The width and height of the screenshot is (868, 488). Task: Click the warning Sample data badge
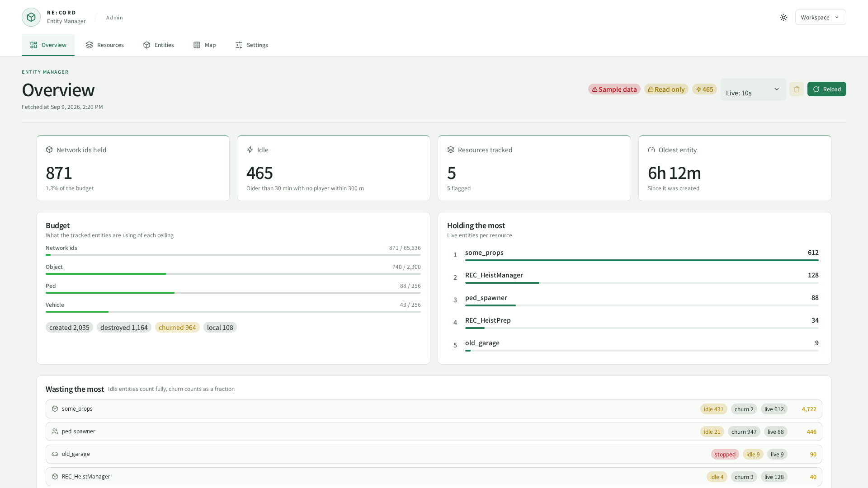[614, 89]
